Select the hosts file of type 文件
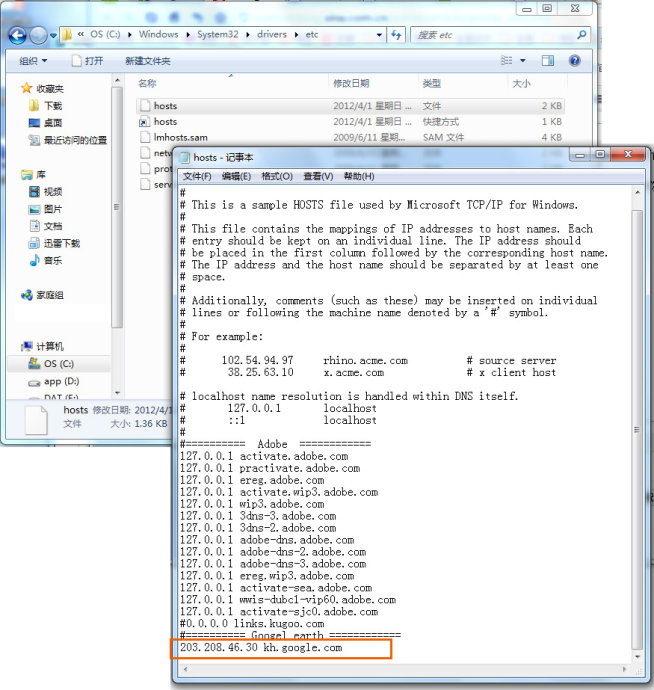The height and width of the screenshot is (690, 654). point(350,106)
